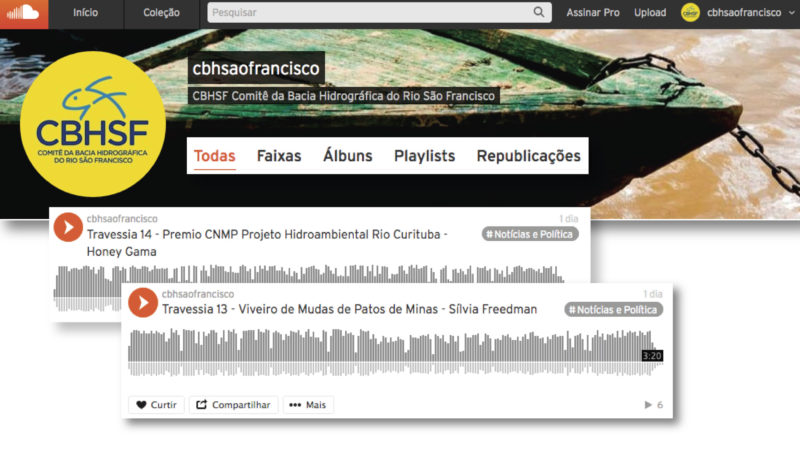Switch to the Álbuns tab

[x=347, y=156]
